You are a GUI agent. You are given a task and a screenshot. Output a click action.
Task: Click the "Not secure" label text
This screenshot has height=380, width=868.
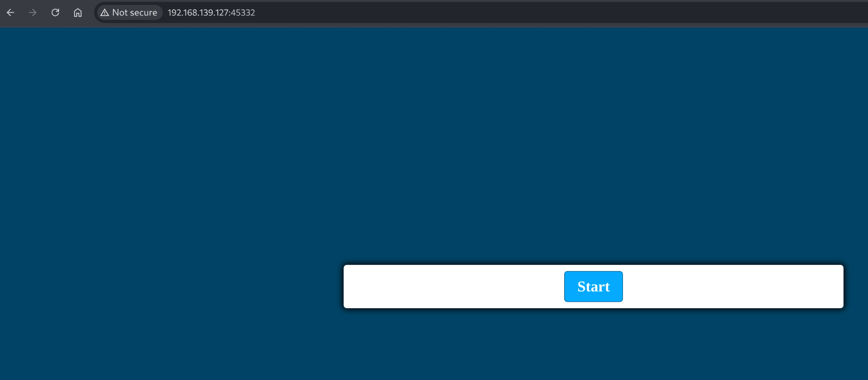point(134,13)
